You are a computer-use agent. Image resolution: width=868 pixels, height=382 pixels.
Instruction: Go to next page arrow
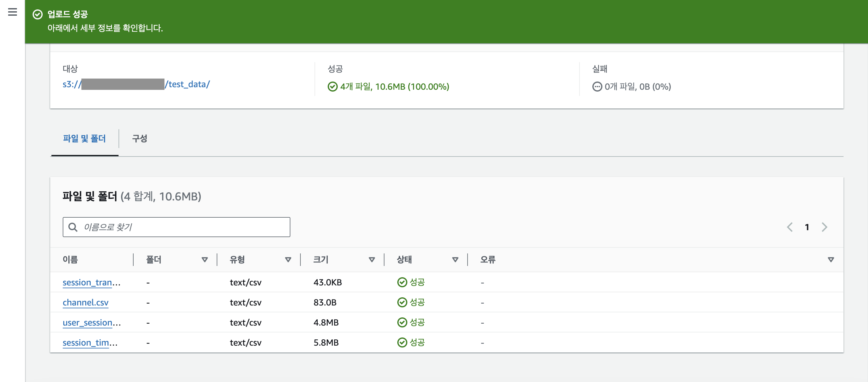point(824,227)
